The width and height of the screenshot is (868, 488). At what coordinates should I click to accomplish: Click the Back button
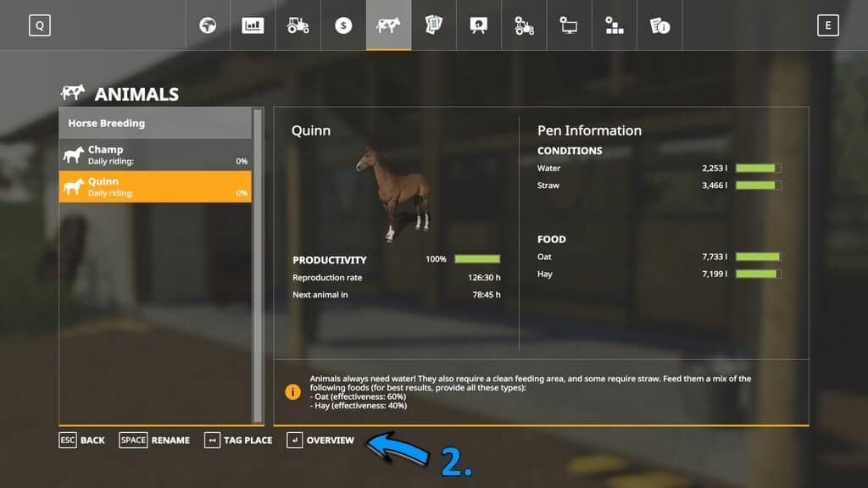click(x=82, y=441)
